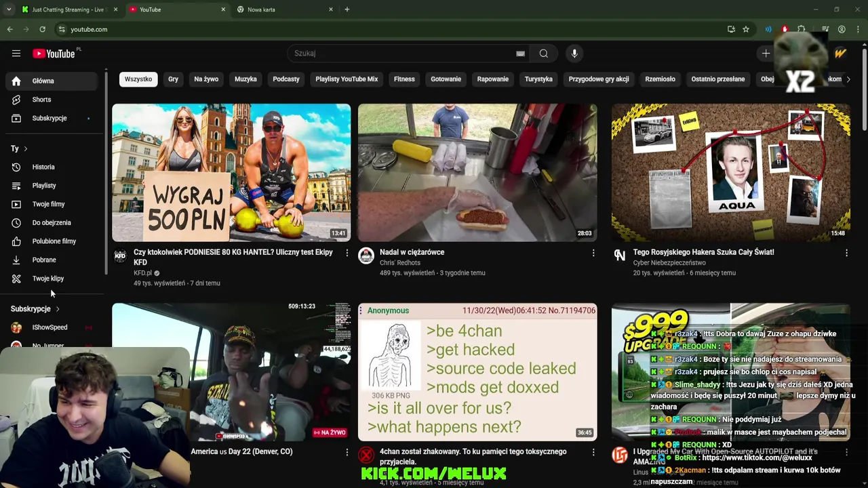Select the Przygodowe gry akcji chip

click(599, 79)
